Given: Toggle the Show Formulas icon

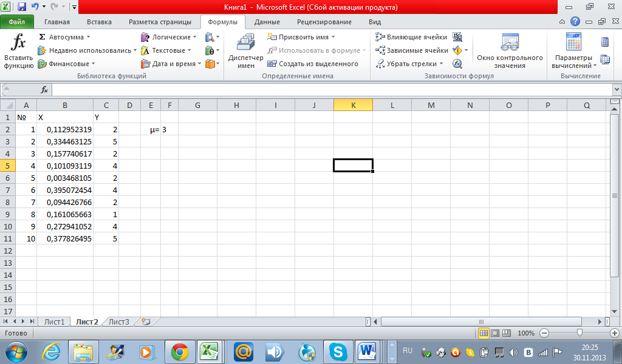Looking at the screenshot, I should click(457, 37).
